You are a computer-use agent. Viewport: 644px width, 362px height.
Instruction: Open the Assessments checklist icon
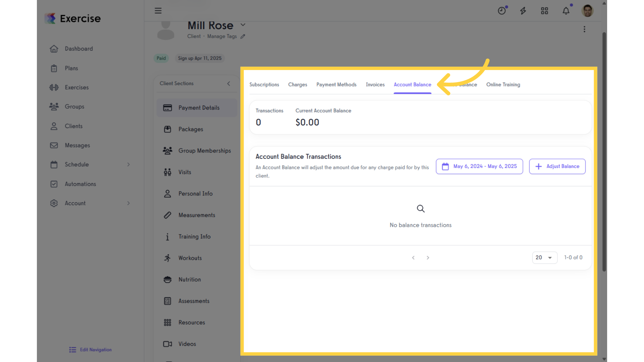[x=167, y=301]
